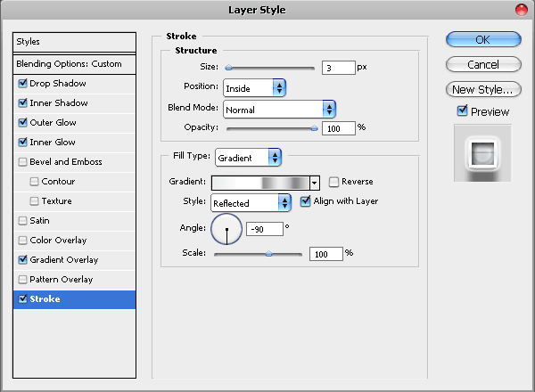Click the Opacity value field
The height and width of the screenshot is (392, 535).
(339, 128)
